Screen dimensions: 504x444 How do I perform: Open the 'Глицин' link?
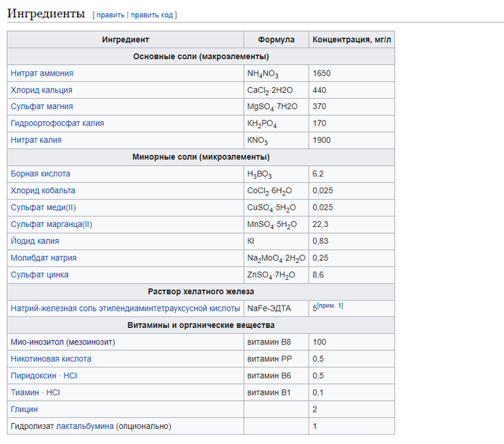(x=24, y=409)
